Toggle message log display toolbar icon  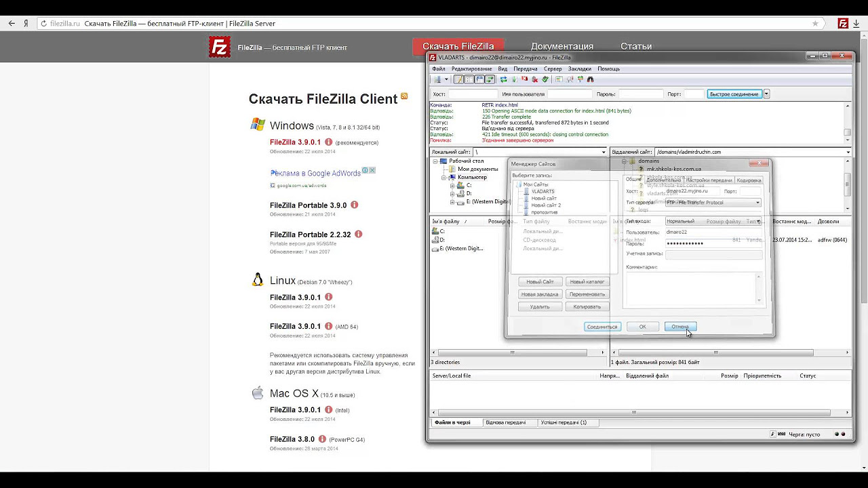[x=458, y=79]
